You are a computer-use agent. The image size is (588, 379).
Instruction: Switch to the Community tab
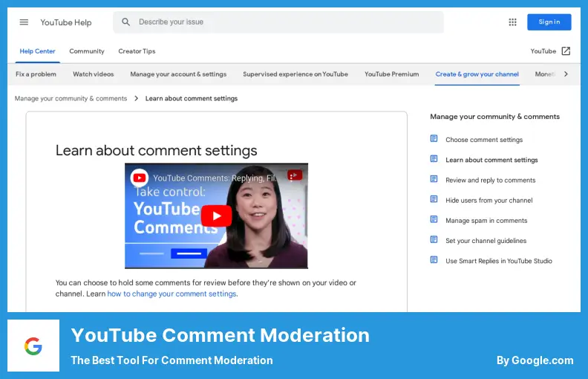(87, 51)
